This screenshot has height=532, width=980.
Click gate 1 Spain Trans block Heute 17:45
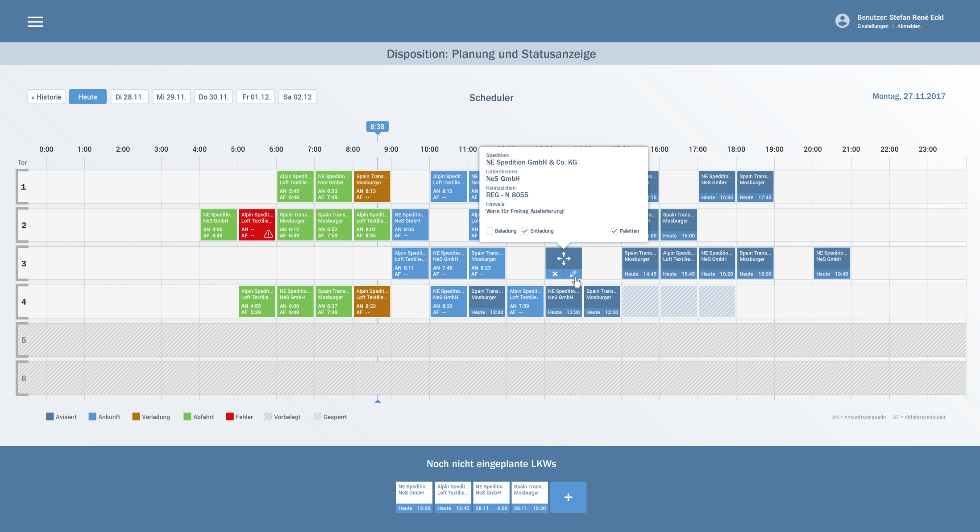756,187
